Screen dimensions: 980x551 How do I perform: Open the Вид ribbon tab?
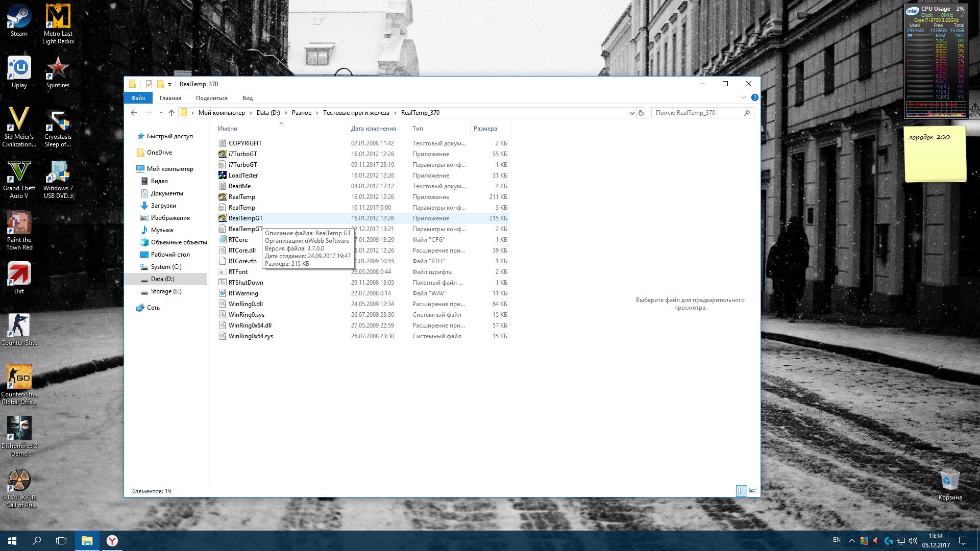click(248, 98)
